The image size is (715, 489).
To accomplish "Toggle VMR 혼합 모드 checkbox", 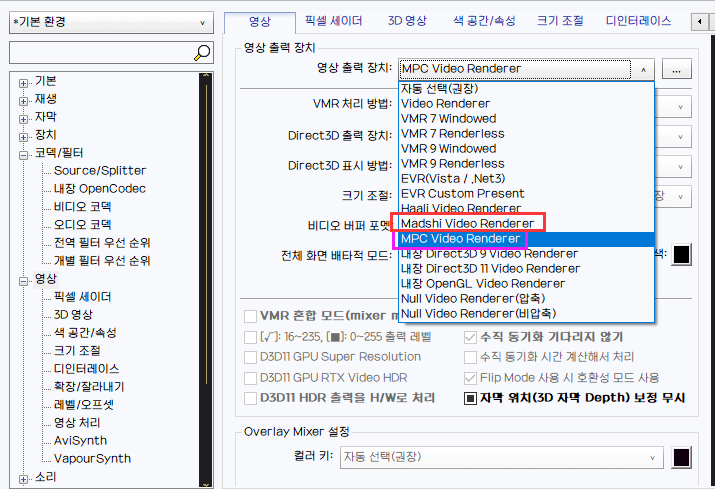I will (250, 316).
